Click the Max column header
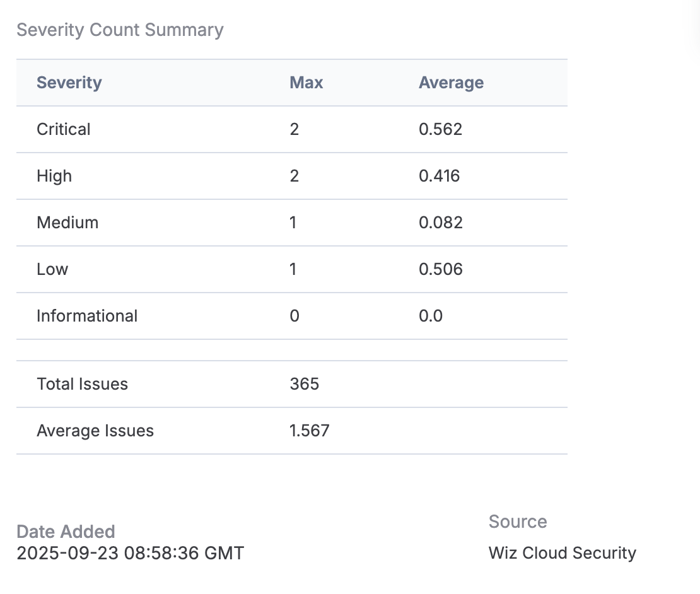The height and width of the screenshot is (594, 700). pos(306,83)
